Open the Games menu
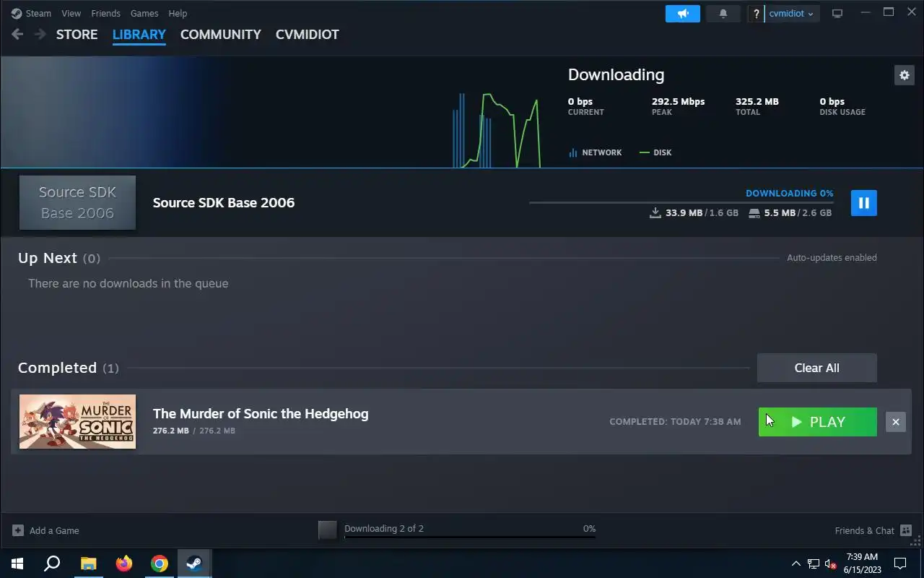Viewport: 924px width, 578px height. tap(144, 13)
